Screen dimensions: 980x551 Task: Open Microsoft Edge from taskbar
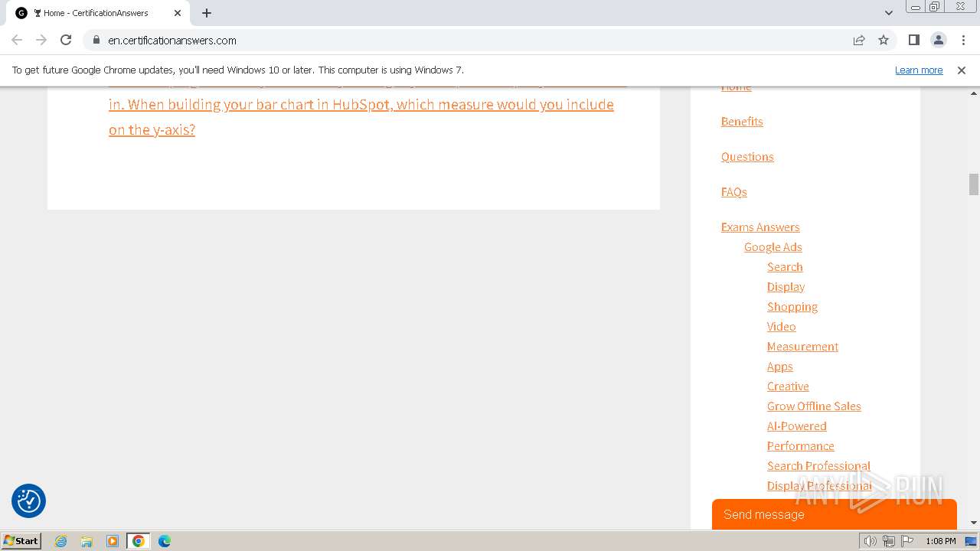coord(165,541)
